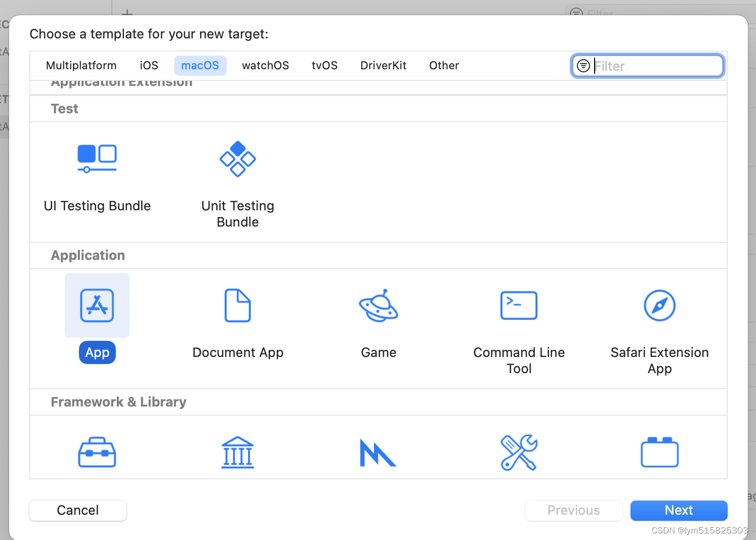Switch to the watchOS tab
The width and height of the screenshot is (756, 540).
[265, 65]
